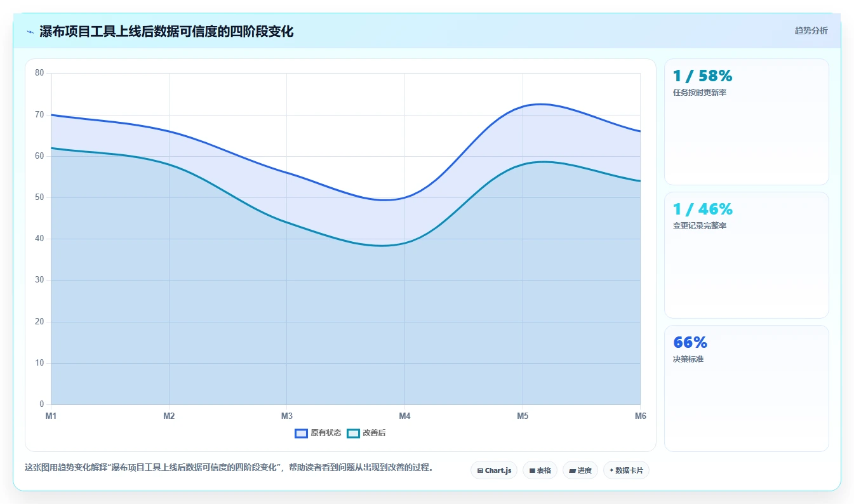This screenshot has height=504, width=854.
Task: Click the 趋势分析 label in header
Action: [x=811, y=30]
